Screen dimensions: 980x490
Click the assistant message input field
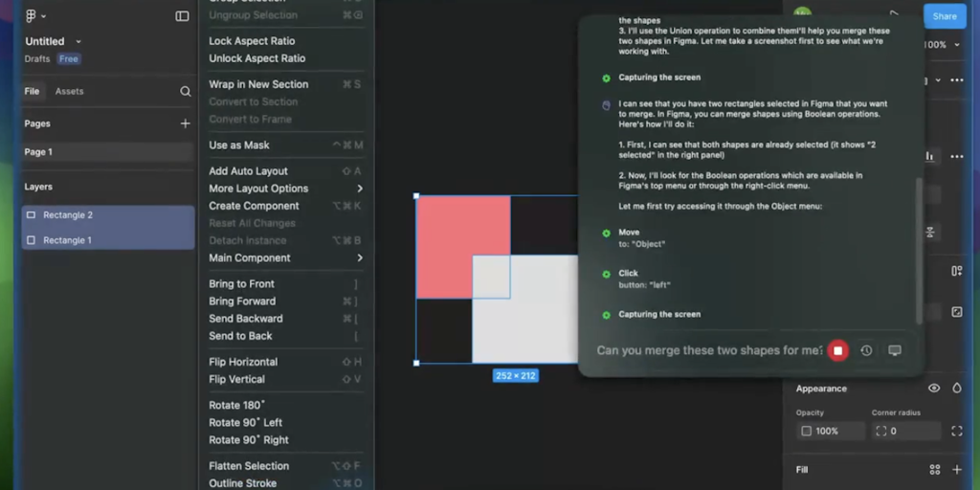tap(709, 350)
